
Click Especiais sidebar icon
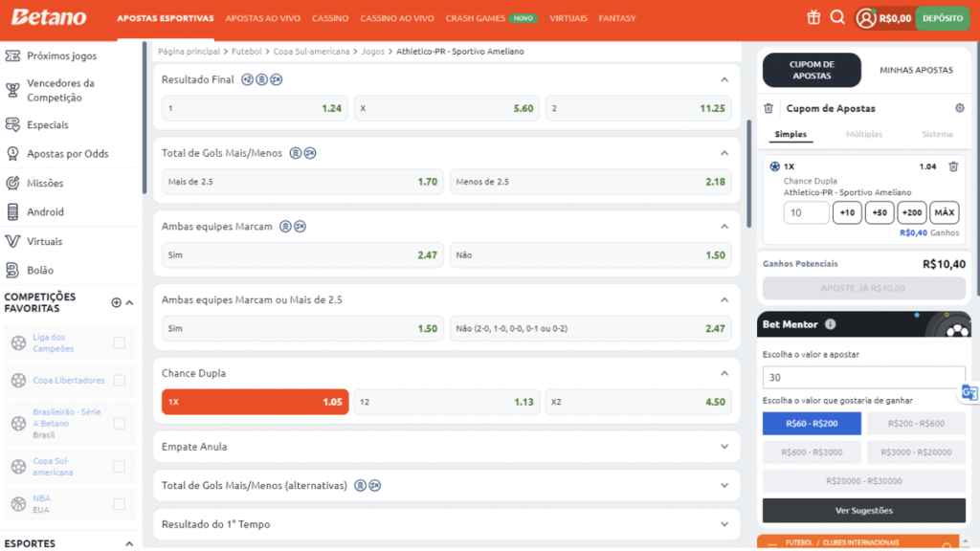[x=12, y=124]
